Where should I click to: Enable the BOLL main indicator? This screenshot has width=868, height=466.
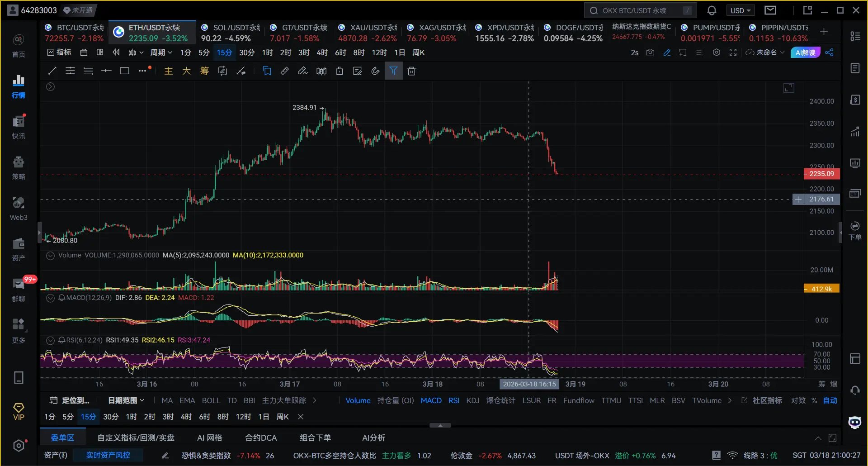pyautogui.click(x=211, y=400)
